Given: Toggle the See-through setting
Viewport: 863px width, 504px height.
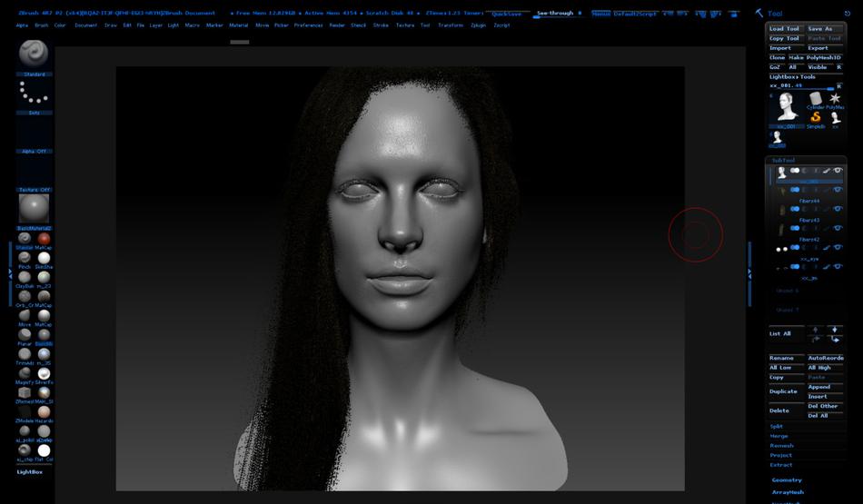Looking at the screenshot, I should pyautogui.click(x=558, y=14).
